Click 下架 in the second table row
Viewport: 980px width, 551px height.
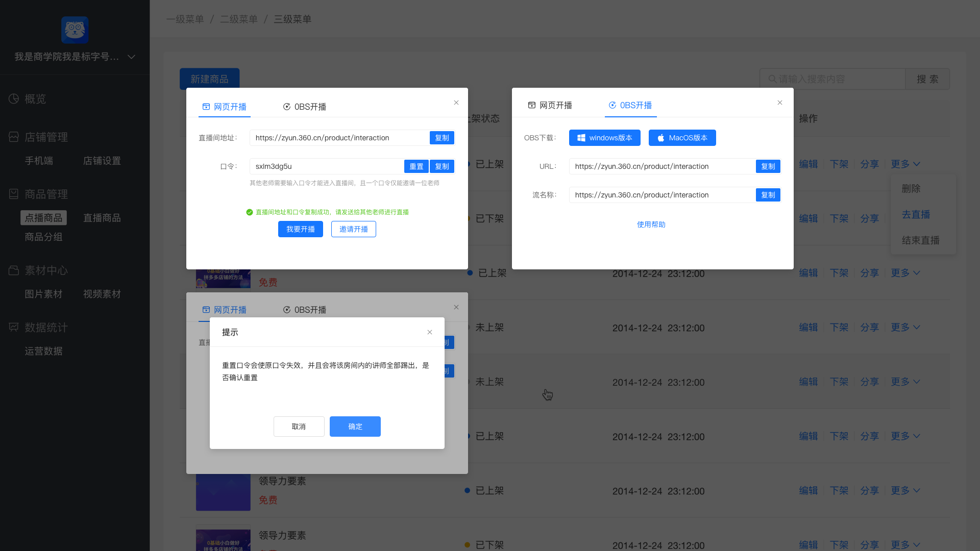click(839, 218)
